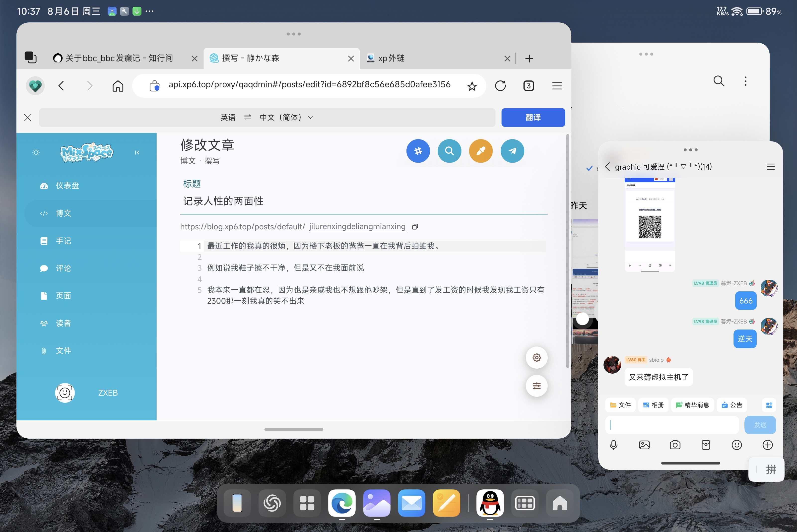Click the paper-plane publish button

click(512, 151)
